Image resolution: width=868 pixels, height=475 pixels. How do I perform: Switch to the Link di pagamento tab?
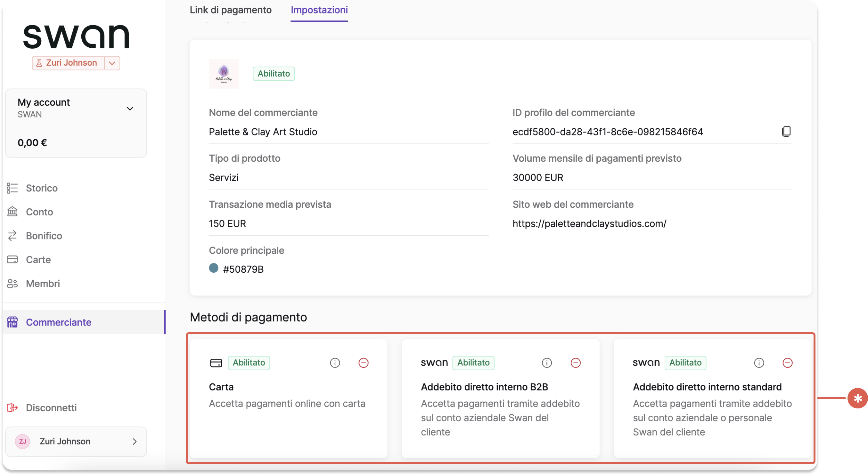(231, 10)
